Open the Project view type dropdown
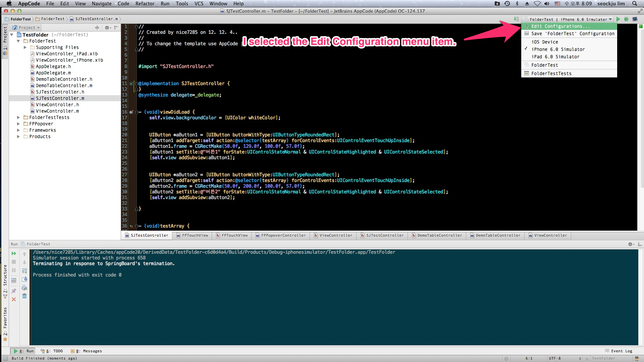 click(26, 27)
